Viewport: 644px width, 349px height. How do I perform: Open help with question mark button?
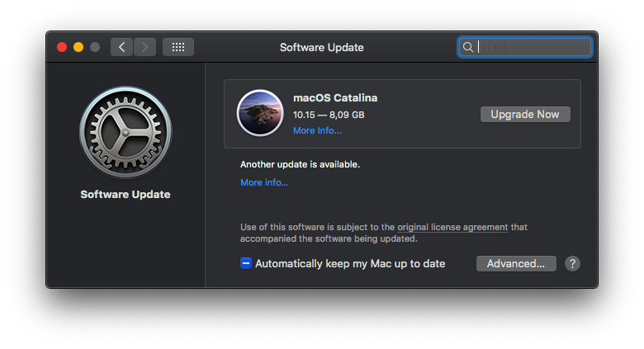(x=572, y=263)
